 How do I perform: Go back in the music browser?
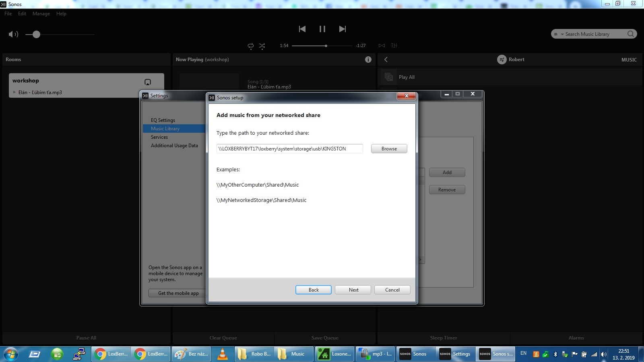[x=386, y=60]
